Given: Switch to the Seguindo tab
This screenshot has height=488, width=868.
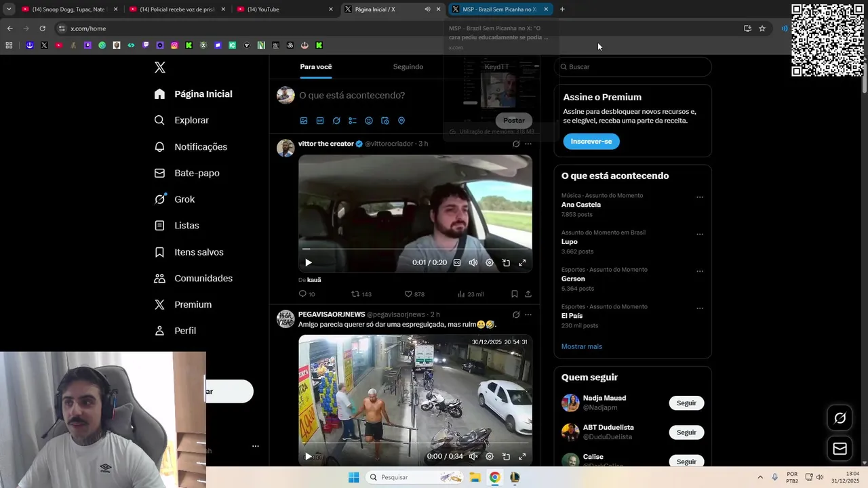Looking at the screenshot, I should pos(408,67).
